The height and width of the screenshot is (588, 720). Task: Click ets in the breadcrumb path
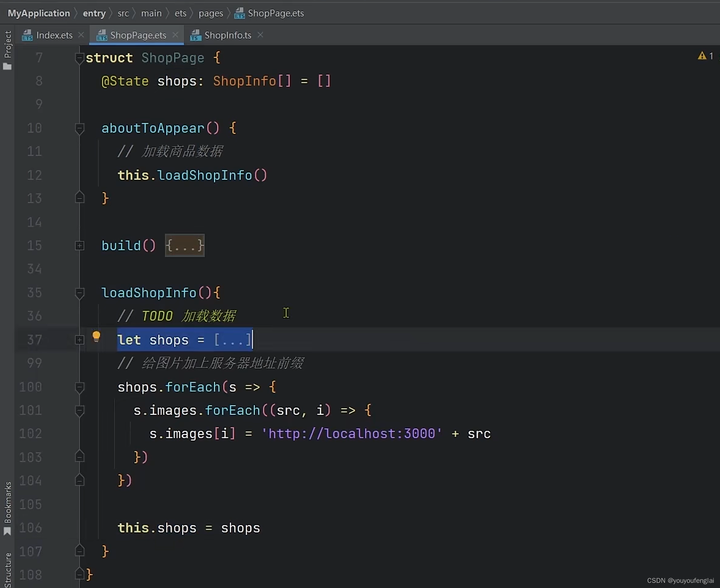pos(180,13)
